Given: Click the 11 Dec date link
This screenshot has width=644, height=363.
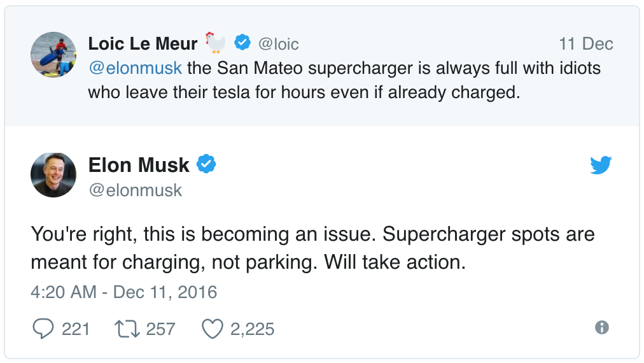Looking at the screenshot, I should (585, 44).
